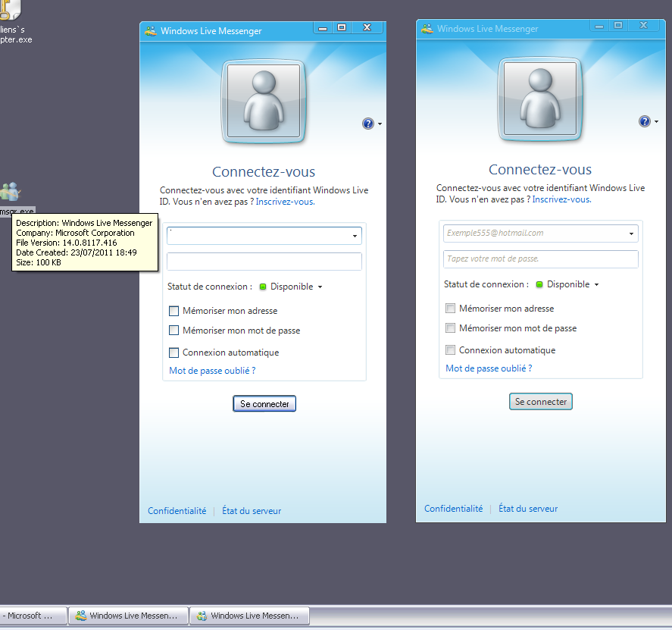Click profile picture in left Messenger window

pos(263,102)
